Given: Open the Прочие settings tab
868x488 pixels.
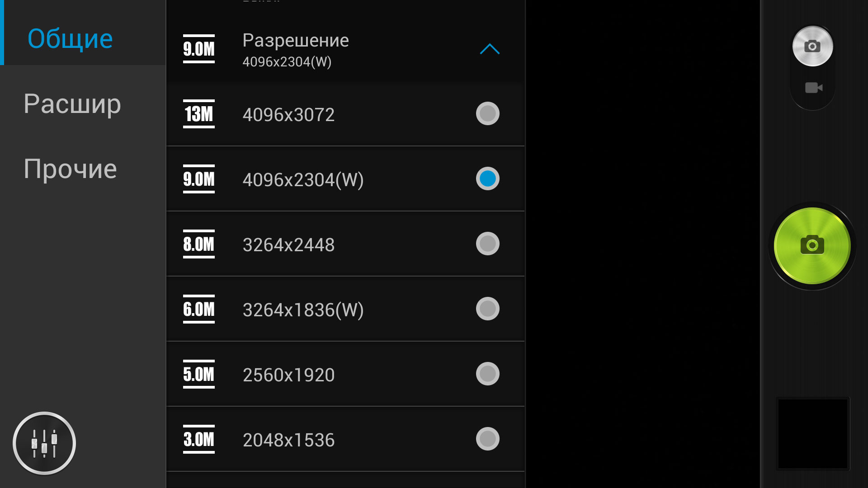Looking at the screenshot, I should click(x=71, y=169).
